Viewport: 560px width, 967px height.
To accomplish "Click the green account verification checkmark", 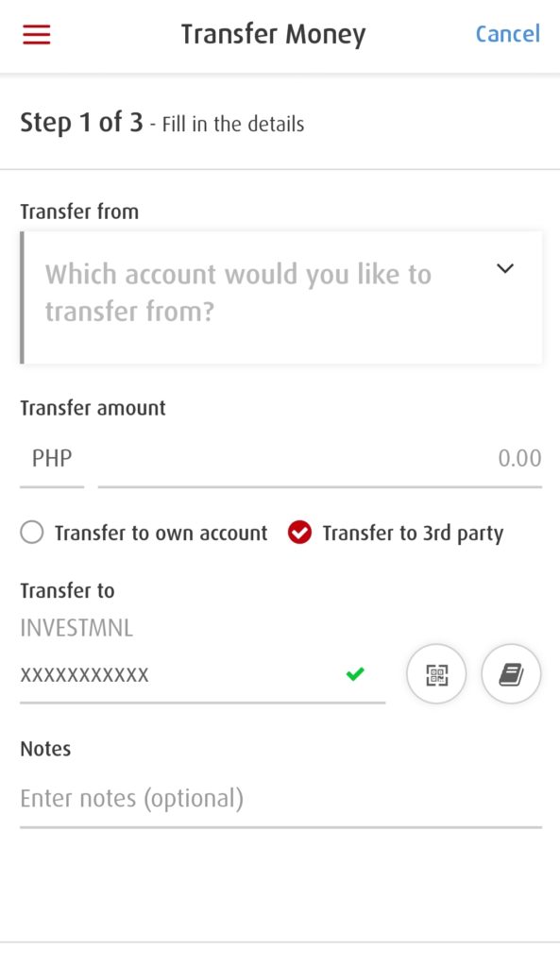I will pyautogui.click(x=356, y=673).
